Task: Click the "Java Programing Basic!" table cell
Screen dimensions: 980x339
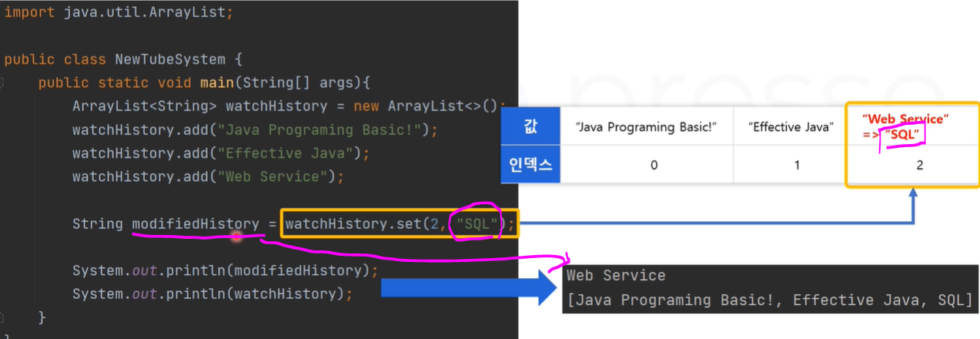Action: click(647, 126)
